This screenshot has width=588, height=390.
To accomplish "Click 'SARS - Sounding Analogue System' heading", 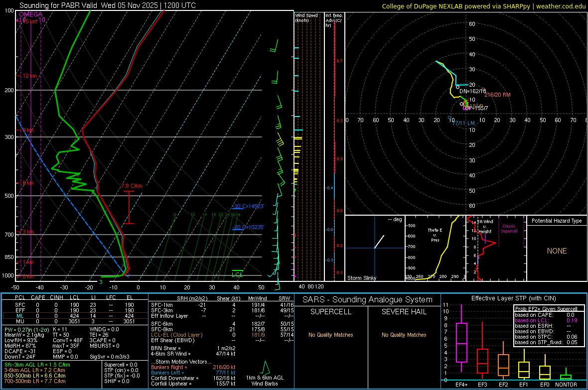I will (x=368, y=300).
